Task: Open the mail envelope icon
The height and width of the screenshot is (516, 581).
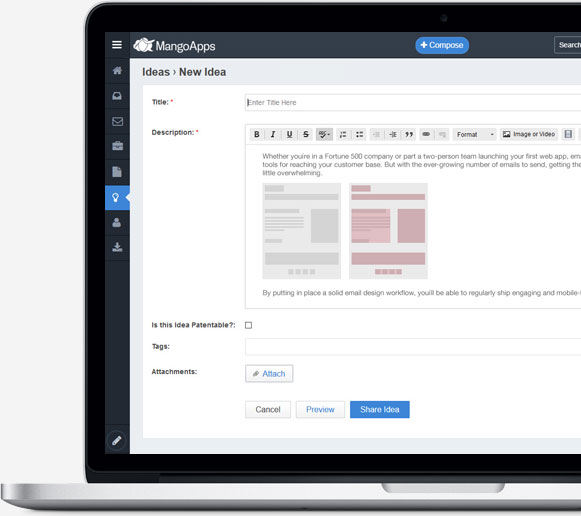Action: (x=117, y=121)
